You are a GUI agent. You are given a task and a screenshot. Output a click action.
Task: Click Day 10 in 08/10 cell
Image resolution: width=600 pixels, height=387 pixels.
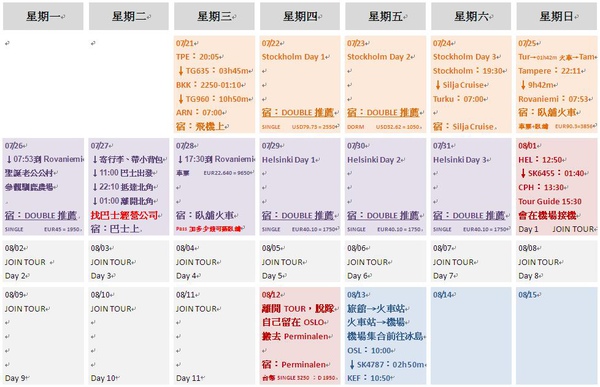coord(103,378)
